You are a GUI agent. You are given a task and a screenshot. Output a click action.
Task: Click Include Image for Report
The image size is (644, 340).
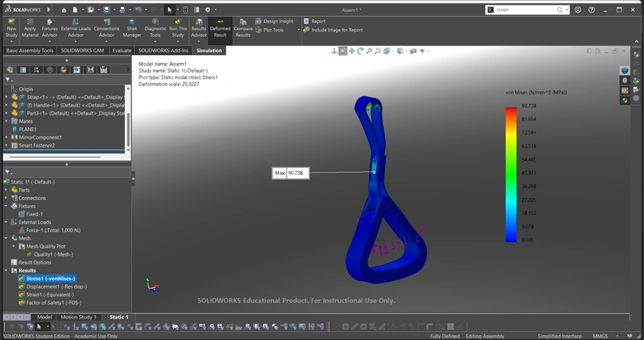(x=333, y=30)
